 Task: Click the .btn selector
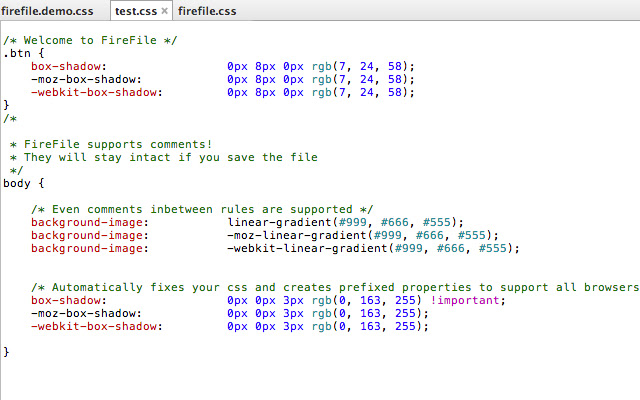(17, 53)
